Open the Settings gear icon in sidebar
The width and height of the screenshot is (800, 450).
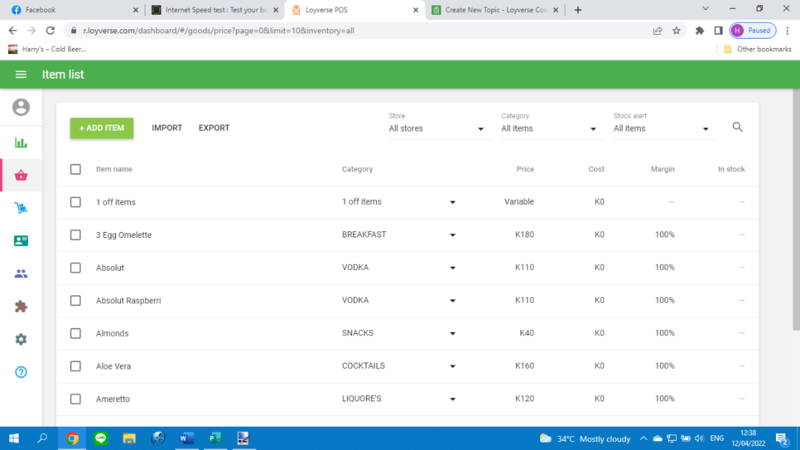pos(21,340)
